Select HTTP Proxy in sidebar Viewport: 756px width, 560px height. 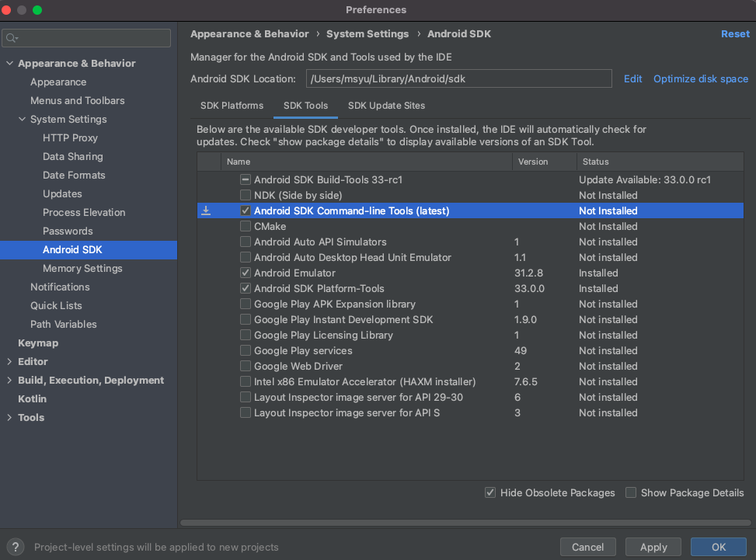[71, 137]
